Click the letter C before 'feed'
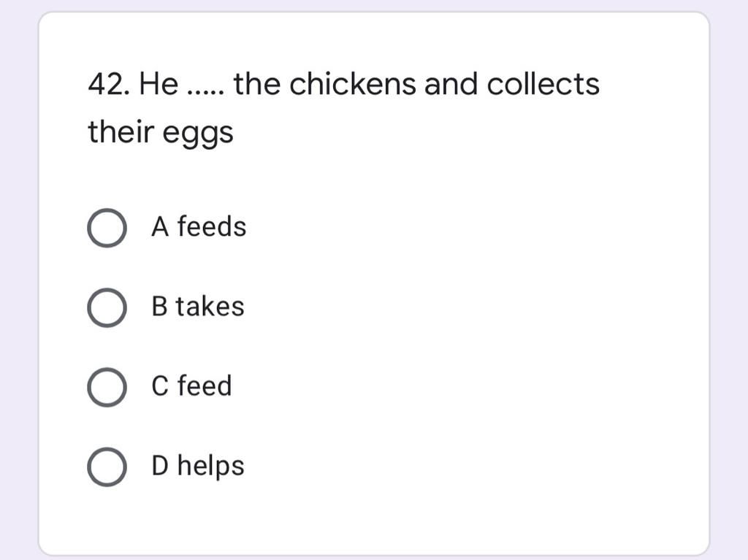The width and height of the screenshot is (748, 560). coord(160,386)
